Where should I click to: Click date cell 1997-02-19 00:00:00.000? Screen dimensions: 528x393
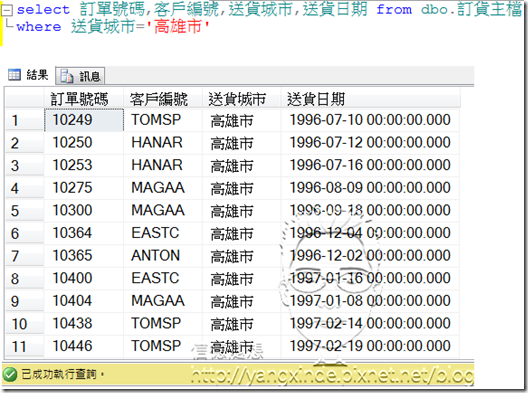(x=370, y=346)
